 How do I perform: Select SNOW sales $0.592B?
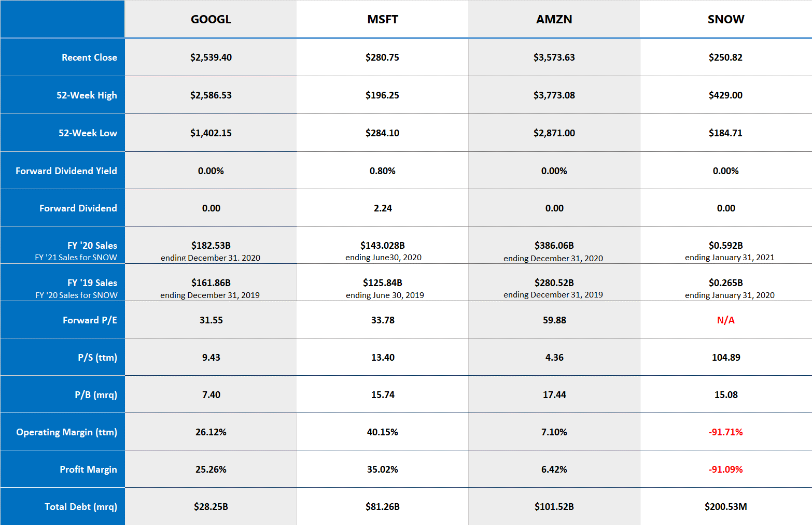pos(726,246)
